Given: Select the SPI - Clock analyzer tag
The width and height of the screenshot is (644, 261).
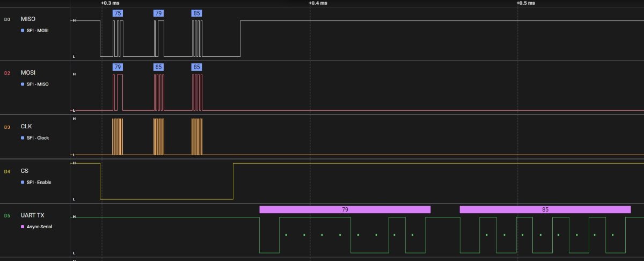Looking at the screenshot, I should 38,138.
